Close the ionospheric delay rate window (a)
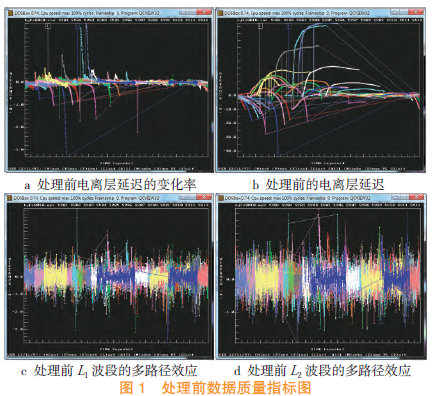This screenshot has height=396, width=435. click(204, 12)
